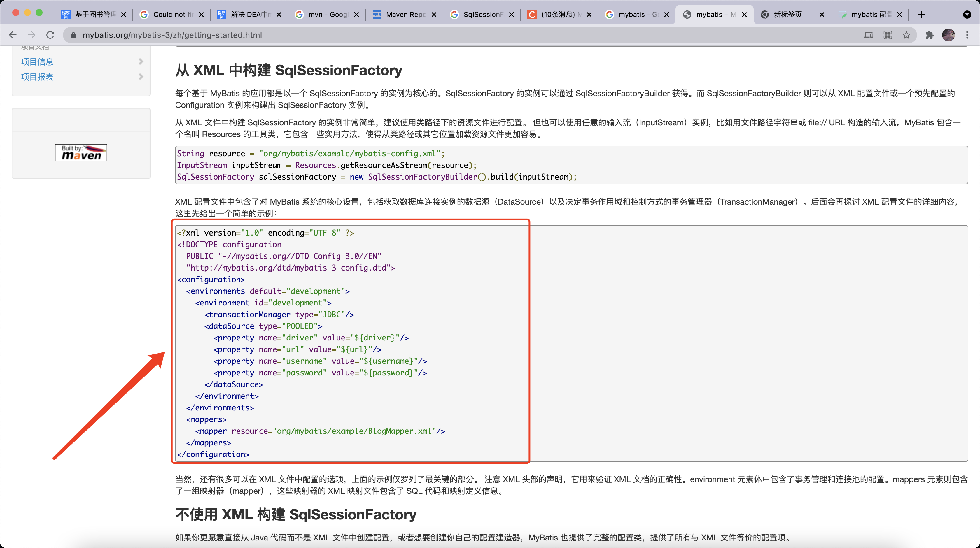Expand the 项目信息 sidebar chevron

tap(141, 62)
